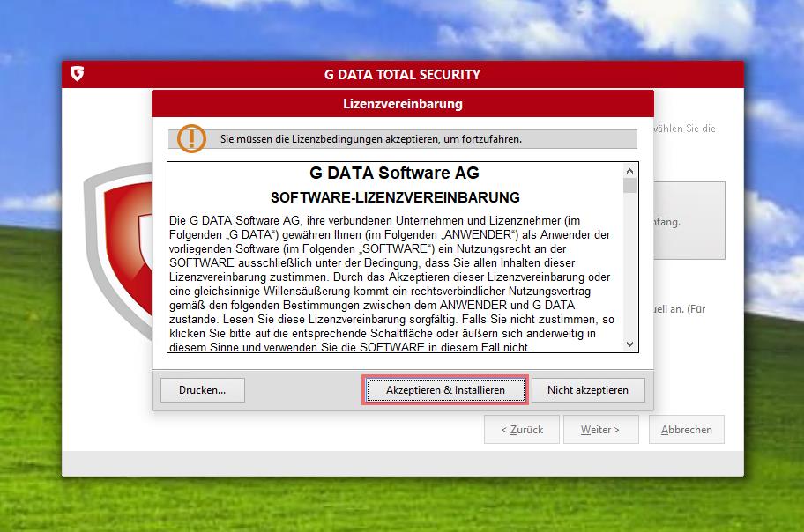Click the heading 'G DATA Software AG'
Viewport: 804px width, 532px height.
pyautogui.click(x=394, y=173)
